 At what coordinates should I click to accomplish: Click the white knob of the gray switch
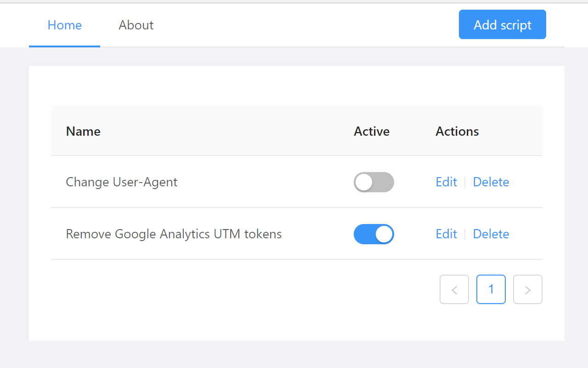(364, 182)
